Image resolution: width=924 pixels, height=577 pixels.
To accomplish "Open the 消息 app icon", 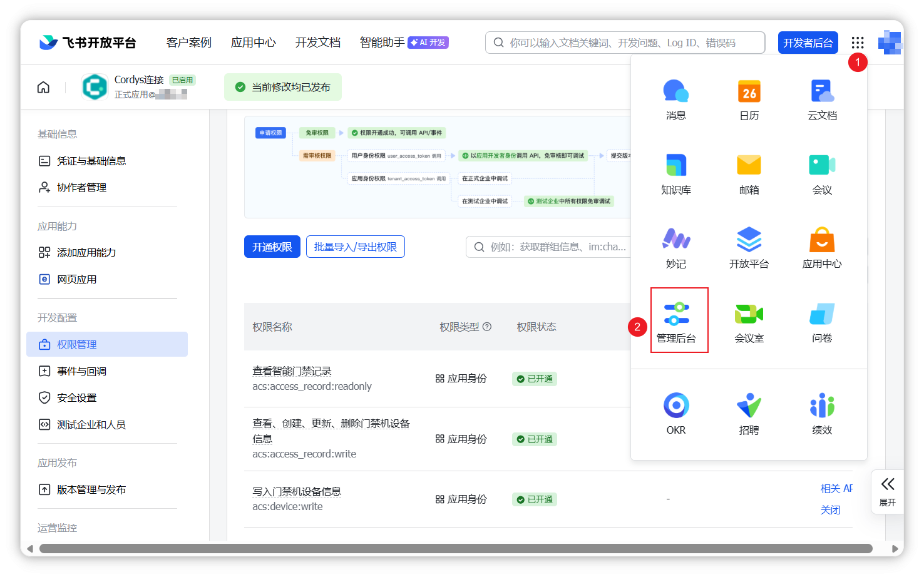I will pos(676,100).
